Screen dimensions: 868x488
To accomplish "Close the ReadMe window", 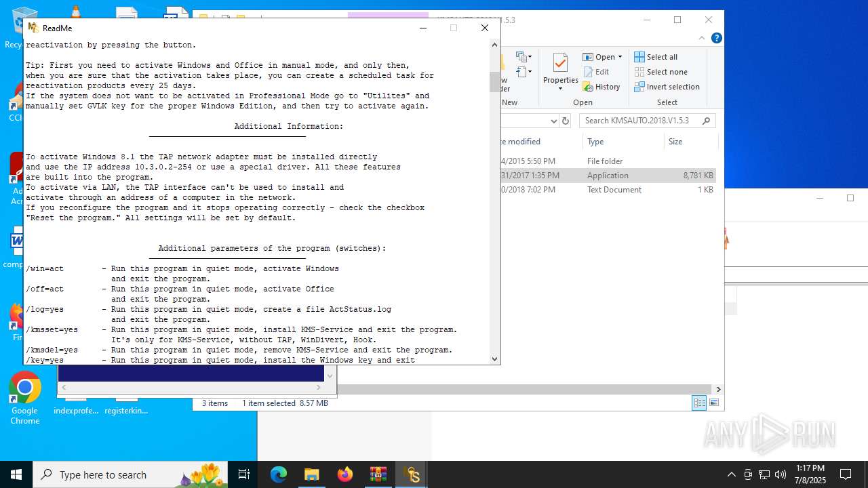I will [x=485, y=28].
